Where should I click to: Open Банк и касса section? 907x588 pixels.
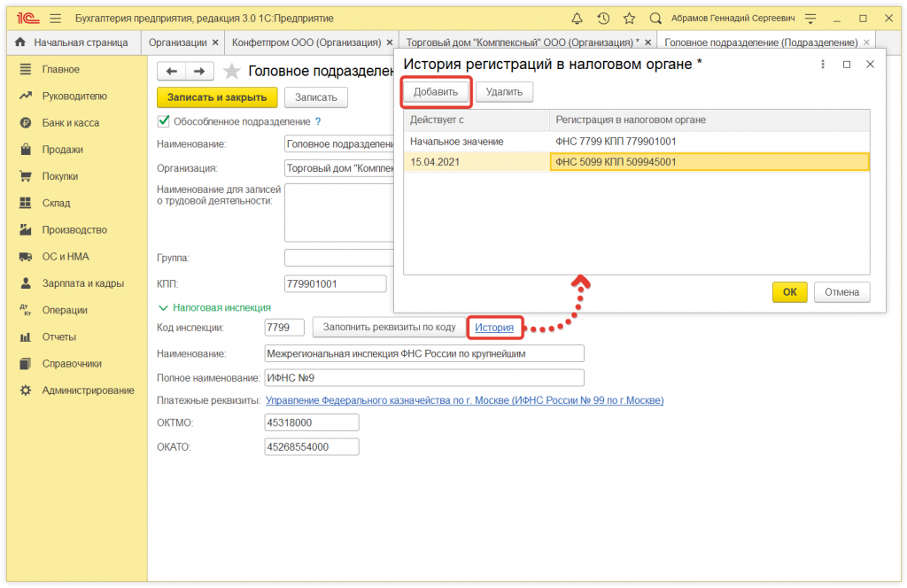click(71, 123)
